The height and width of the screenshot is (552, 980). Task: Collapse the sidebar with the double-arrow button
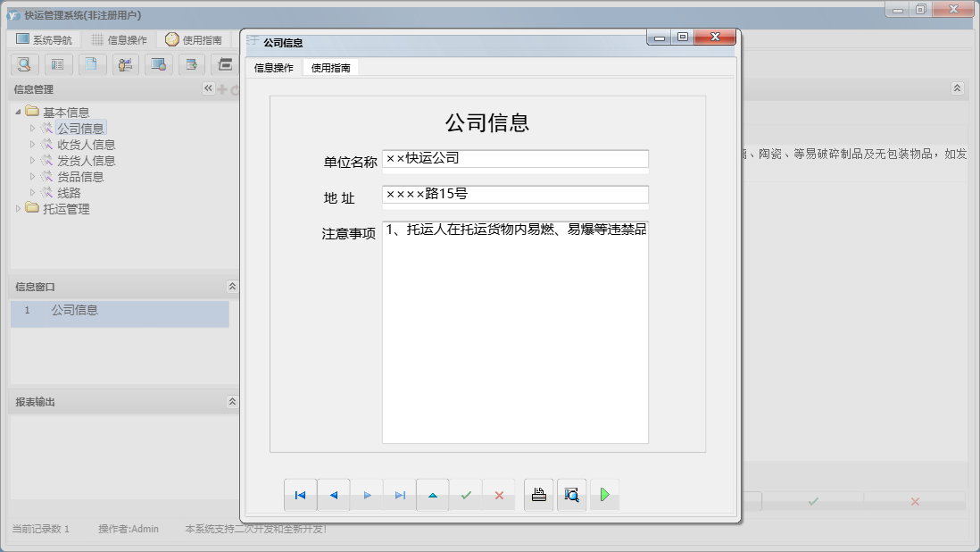click(207, 88)
